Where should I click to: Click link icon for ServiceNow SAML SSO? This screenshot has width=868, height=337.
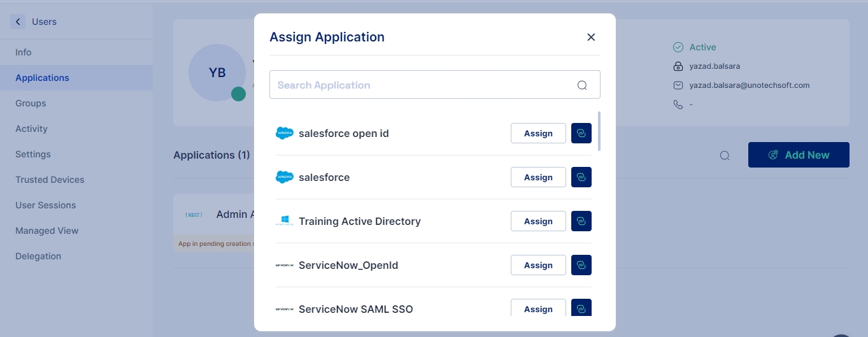[581, 308]
